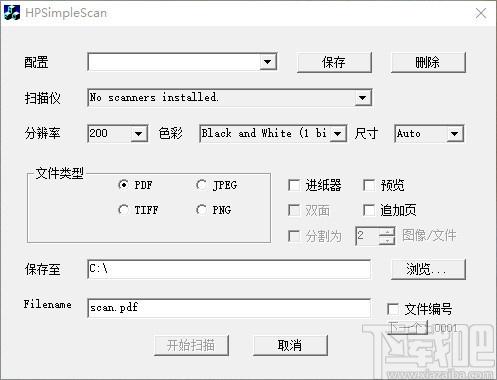Click the 开始扫描 start scan button

191,345
